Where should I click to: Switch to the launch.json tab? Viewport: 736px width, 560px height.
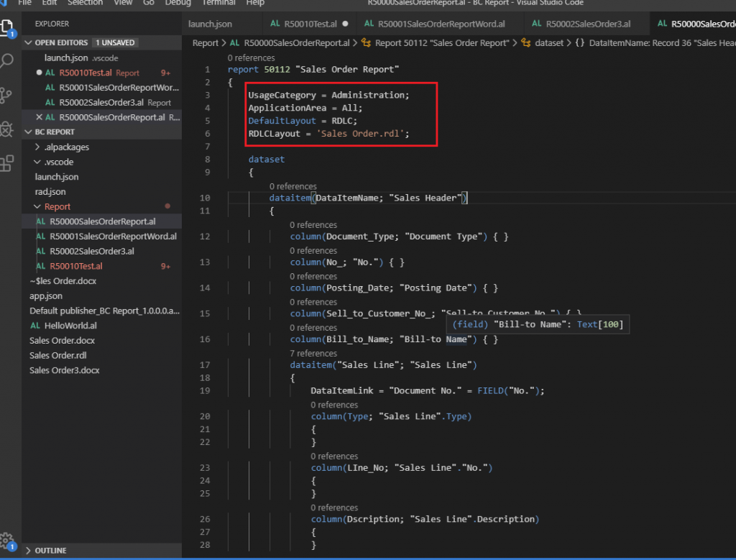[x=210, y=24]
